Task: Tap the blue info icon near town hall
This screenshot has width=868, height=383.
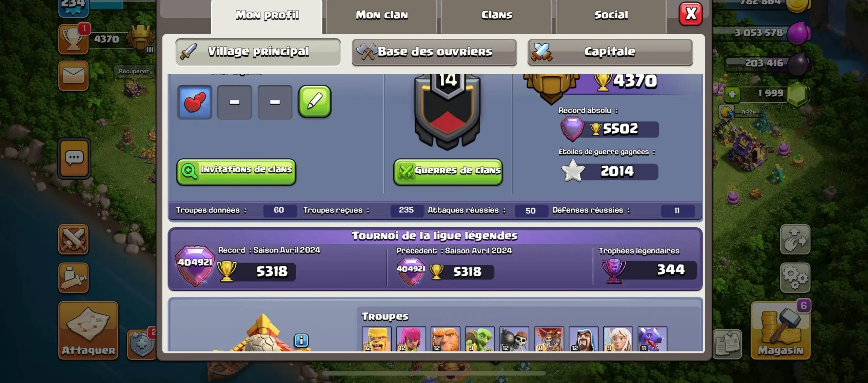Action: coord(301,340)
